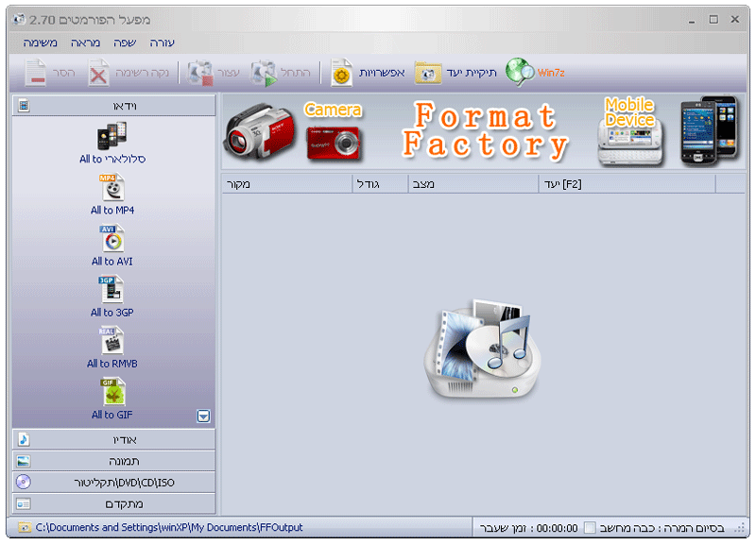Collapse the Video (וידאו) panel header
This screenshot has width=756, height=544.
pos(113,106)
